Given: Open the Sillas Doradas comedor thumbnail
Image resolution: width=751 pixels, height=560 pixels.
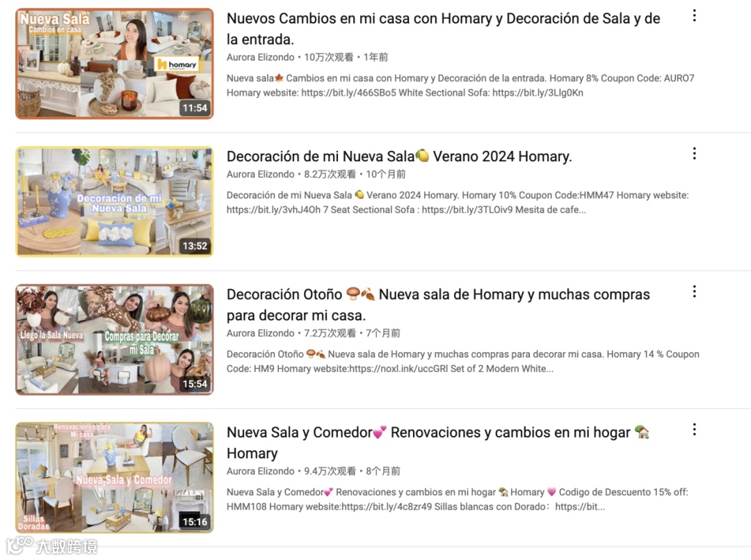Looking at the screenshot, I should [115, 477].
